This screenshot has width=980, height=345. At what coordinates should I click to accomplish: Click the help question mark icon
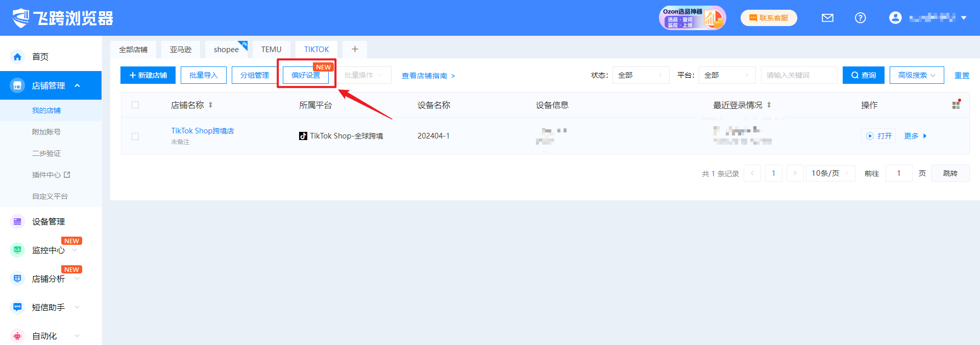click(x=860, y=18)
